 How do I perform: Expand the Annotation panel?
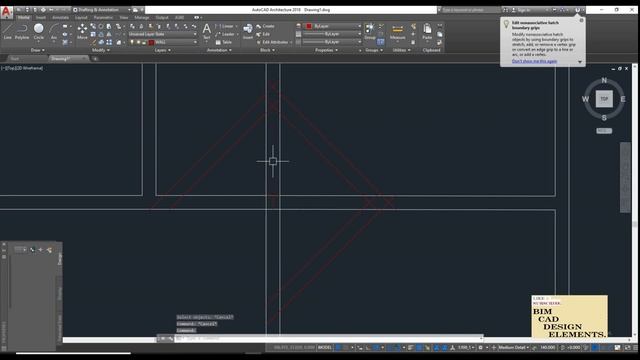tap(219, 50)
